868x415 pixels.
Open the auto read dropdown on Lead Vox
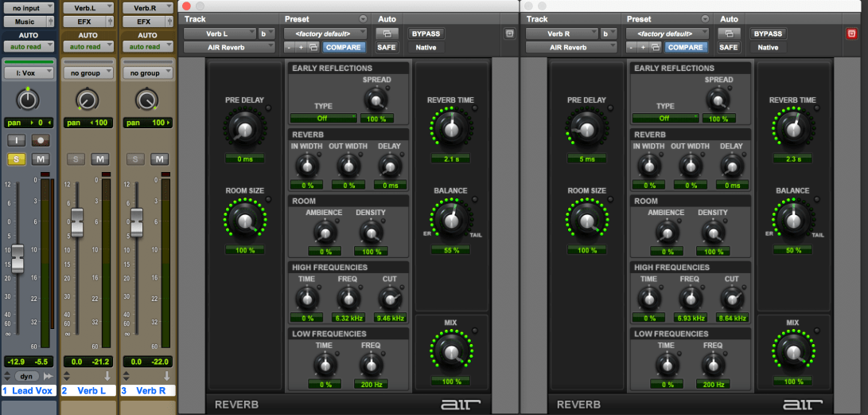tap(28, 46)
